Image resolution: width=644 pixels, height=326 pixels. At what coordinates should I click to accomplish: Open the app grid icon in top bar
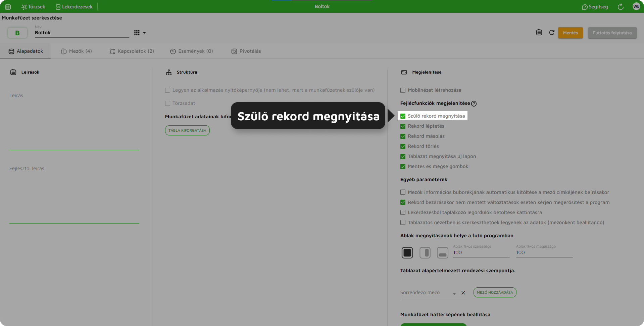(x=8, y=7)
